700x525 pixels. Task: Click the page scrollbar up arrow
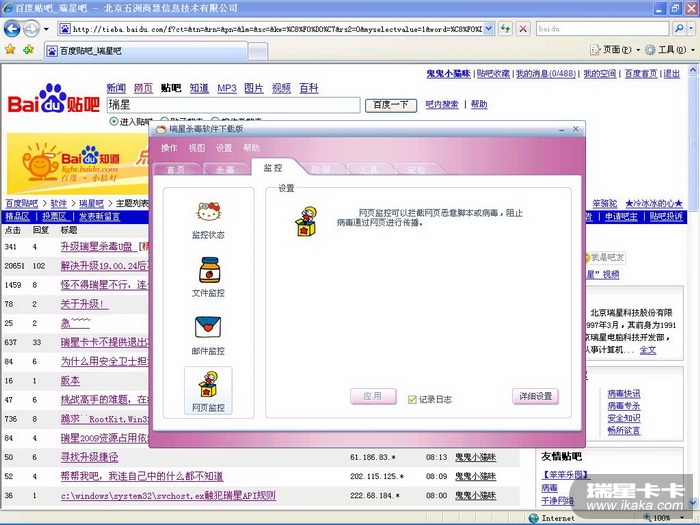[x=693, y=70]
